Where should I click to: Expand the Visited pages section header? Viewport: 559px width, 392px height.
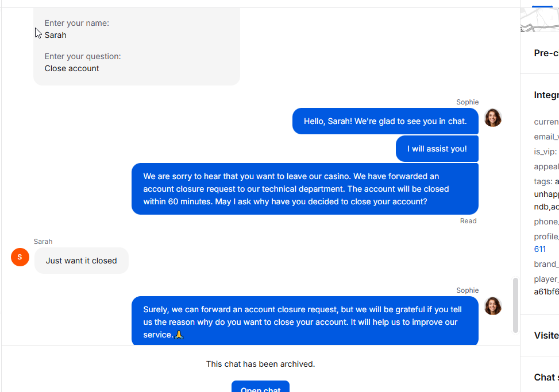tap(546, 335)
